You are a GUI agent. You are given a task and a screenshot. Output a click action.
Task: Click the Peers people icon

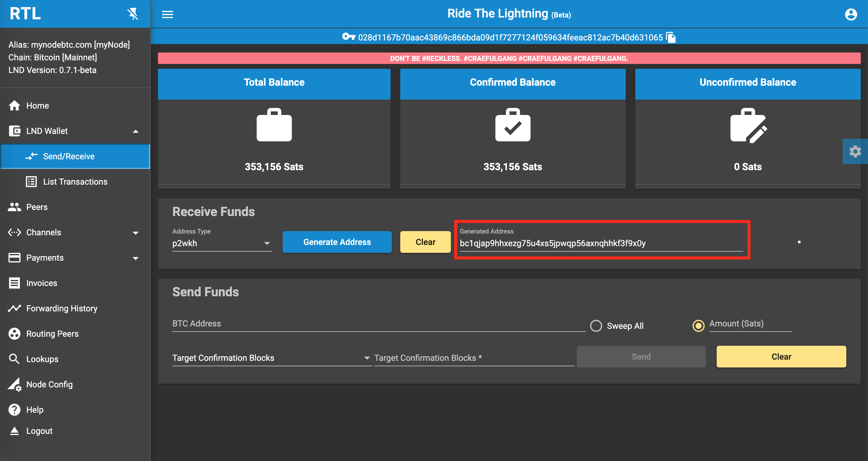point(14,207)
